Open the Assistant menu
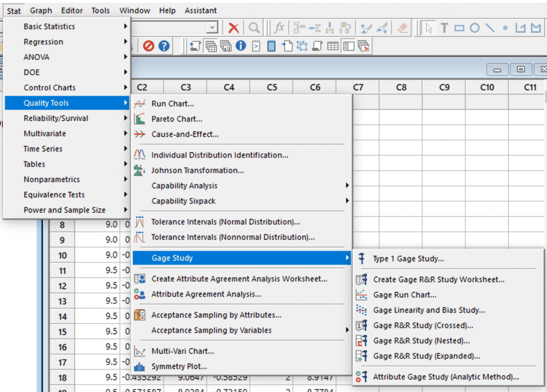Screen dimensions: 547x392 coord(201,11)
